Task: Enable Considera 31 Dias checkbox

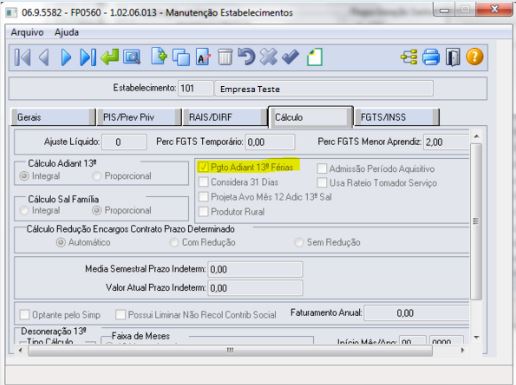Action: 203,182
